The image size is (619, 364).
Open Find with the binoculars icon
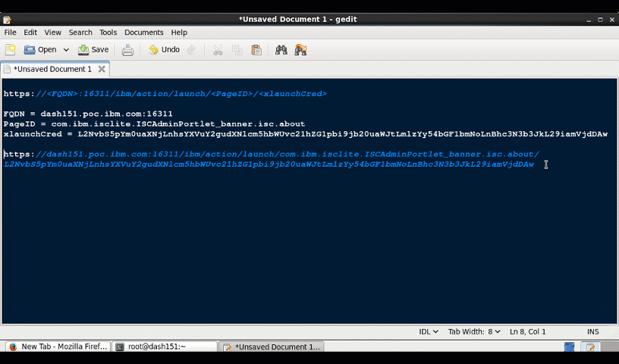pyautogui.click(x=281, y=50)
